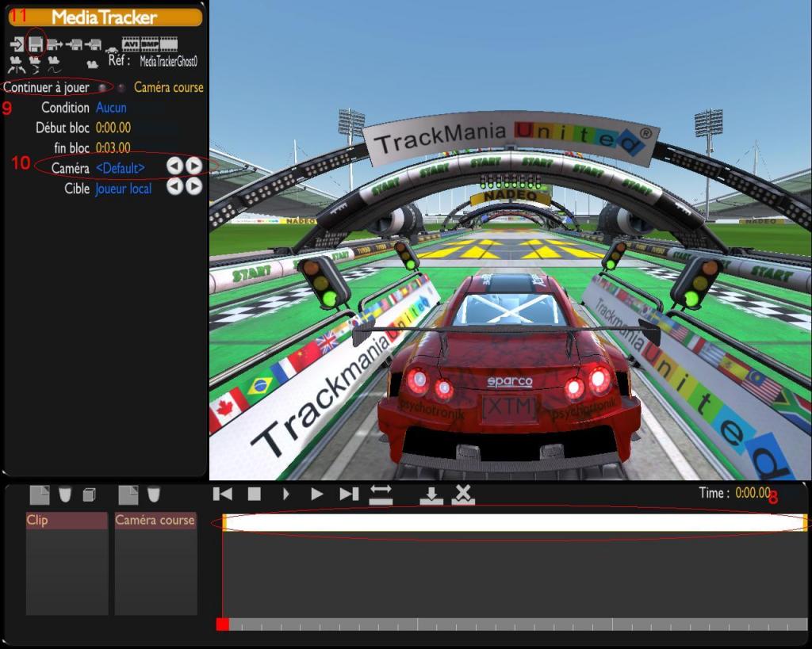This screenshot has width=812, height=649.
Task: Click the insert key down-arrow icon
Action: click(431, 495)
